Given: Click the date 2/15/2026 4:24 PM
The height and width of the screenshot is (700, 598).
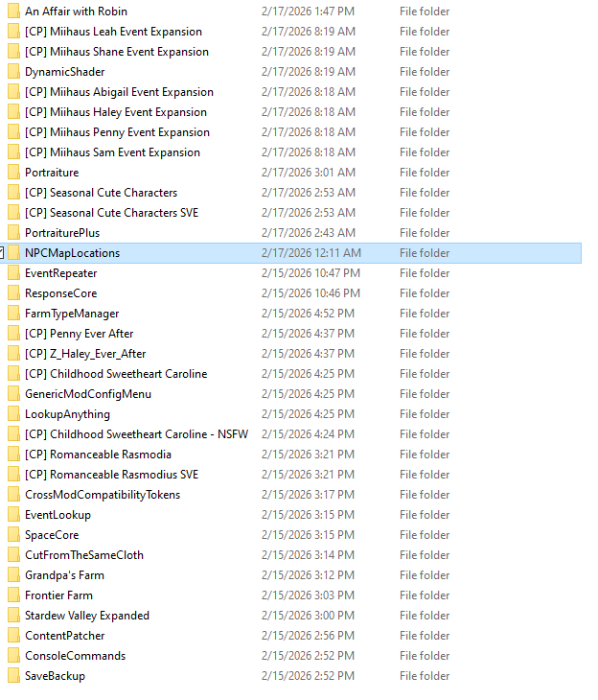Looking at the screenshot, I should 308,434.
